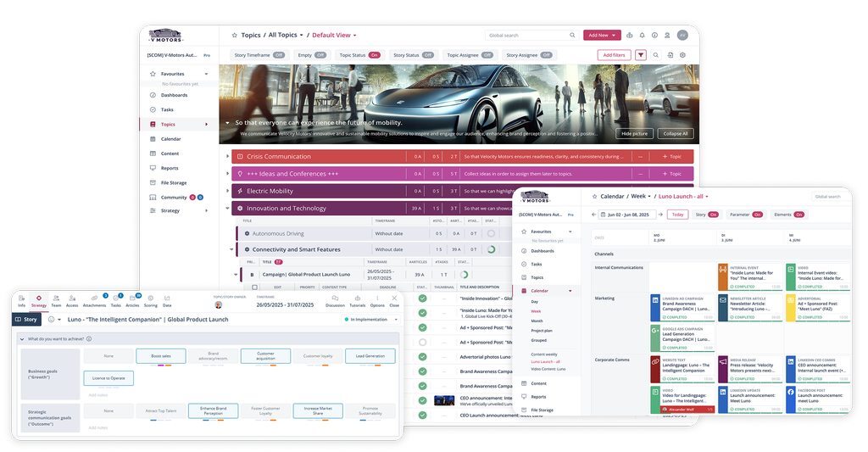Click the filter funnel icon
Viewport: 868px width, 452px height.
point(641,55)
